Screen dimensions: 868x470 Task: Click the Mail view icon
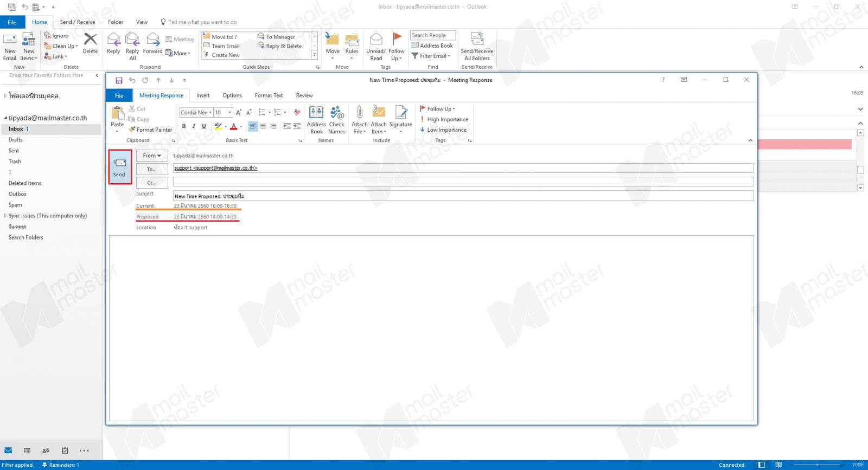coord(8,450)
